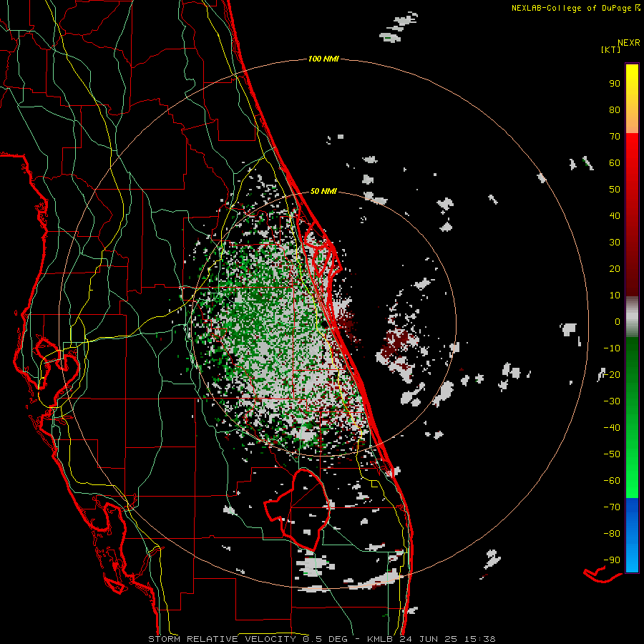Click the 80 value on the velocity scale
The image size is (644, 644).
point(615,110)
